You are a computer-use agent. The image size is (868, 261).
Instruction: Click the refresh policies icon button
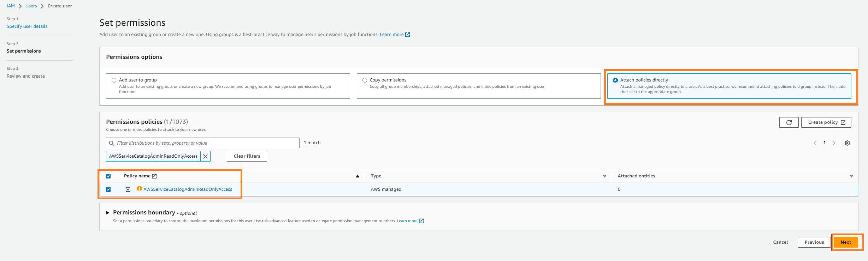[789, 122]
